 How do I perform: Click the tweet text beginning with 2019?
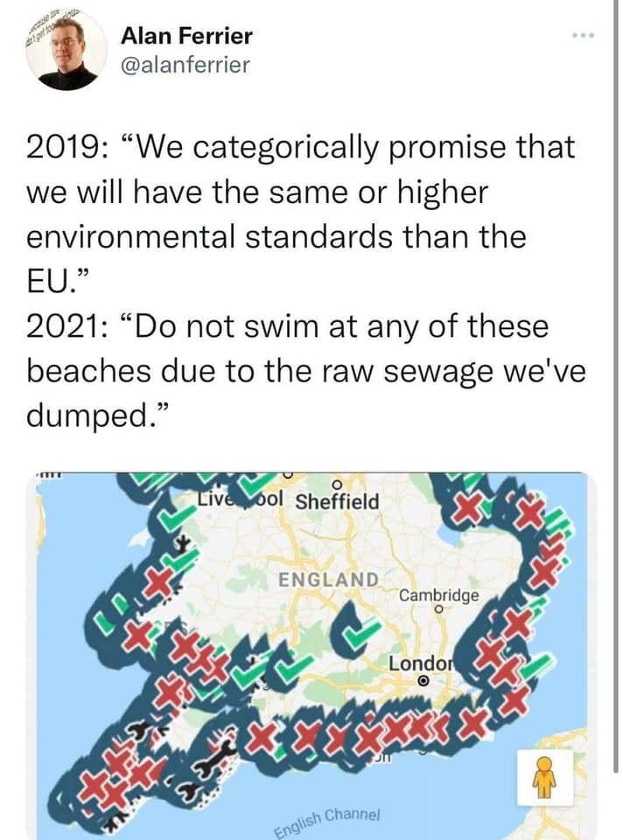[x=301, y=147]
